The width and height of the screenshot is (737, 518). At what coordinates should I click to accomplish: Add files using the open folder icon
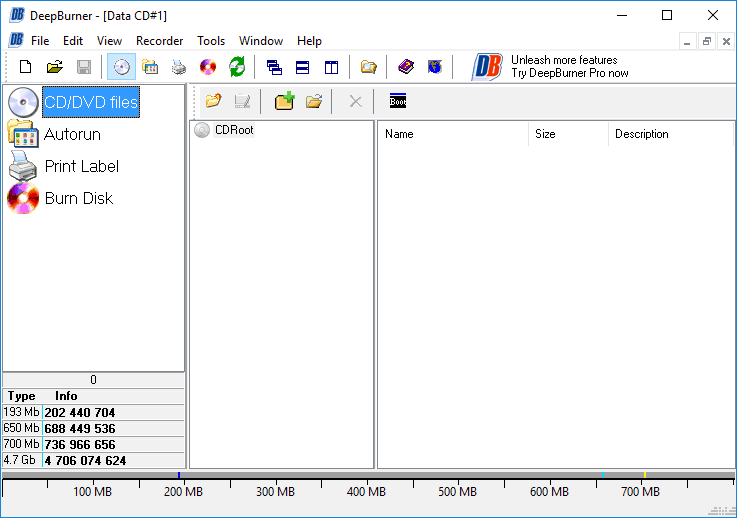pyautogui.click(x=314, y=101)
